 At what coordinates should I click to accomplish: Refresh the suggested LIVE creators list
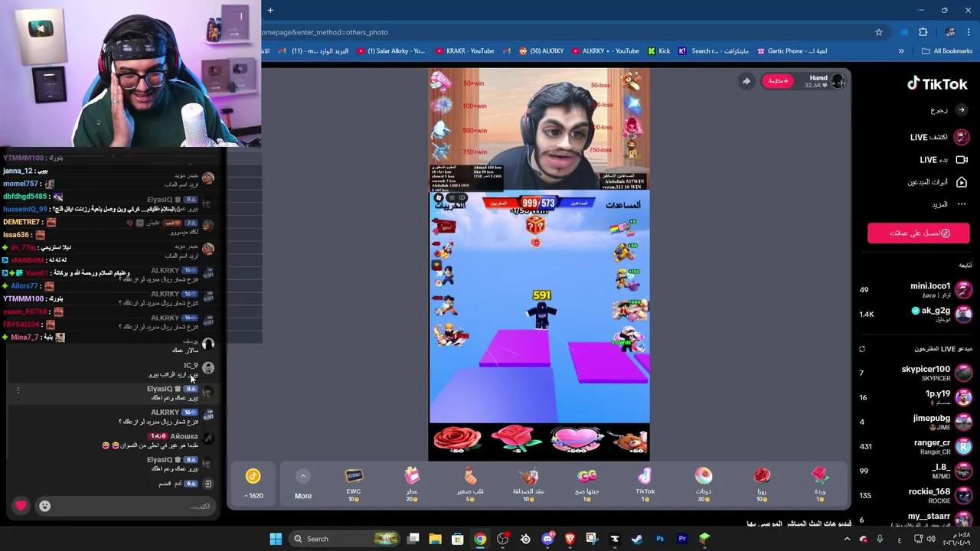tap(862, 349)
